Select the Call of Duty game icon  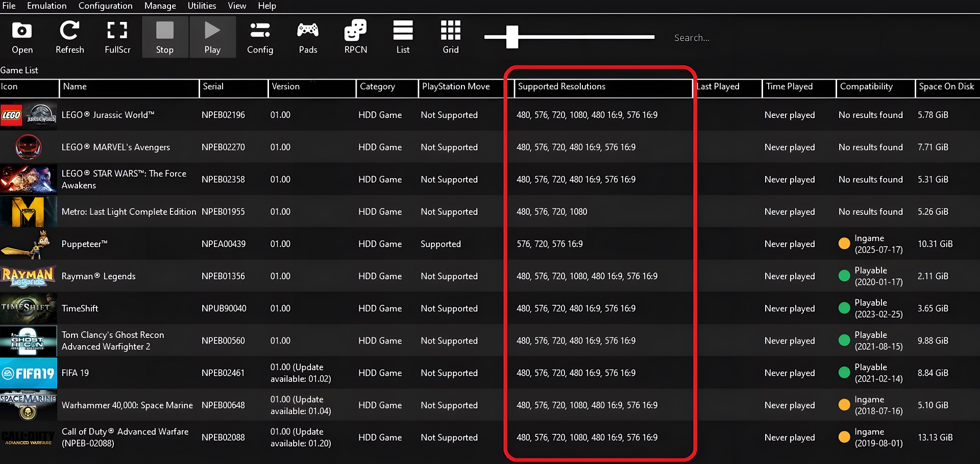tap(29, 437)
